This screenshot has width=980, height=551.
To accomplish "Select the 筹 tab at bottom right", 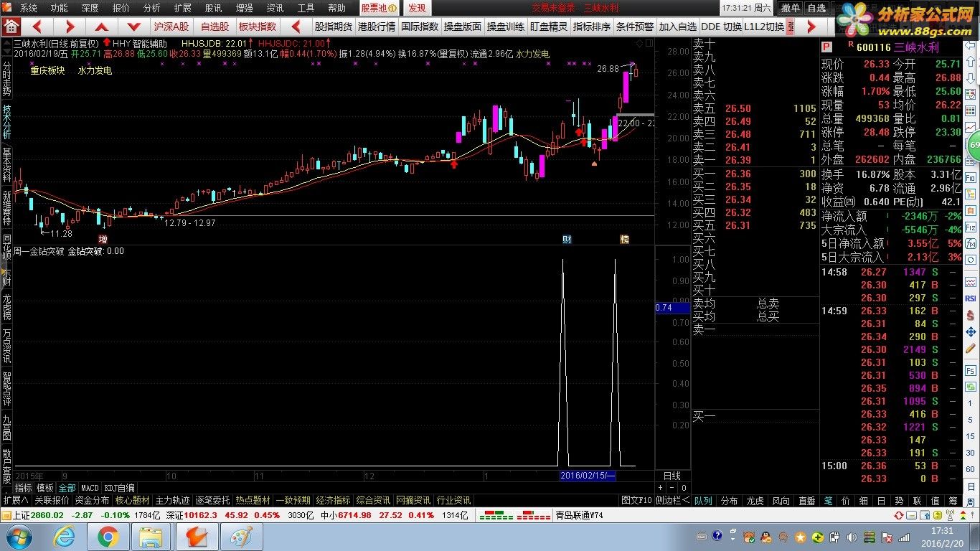I will point(953,500).
